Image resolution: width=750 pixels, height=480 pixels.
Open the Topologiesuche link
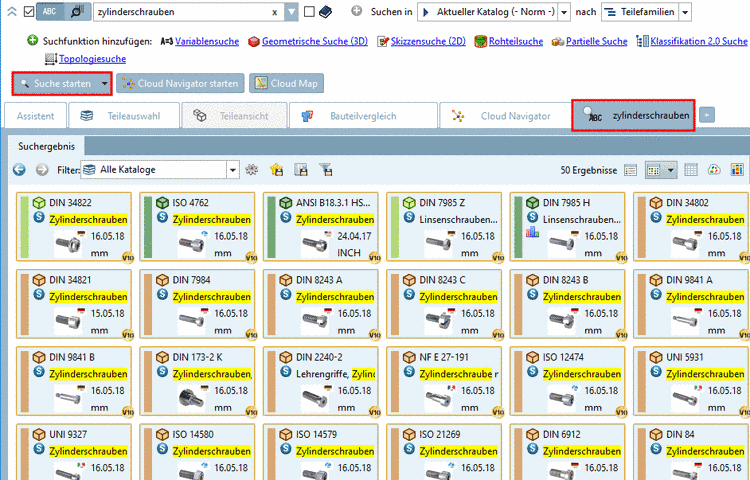click(92, 59)
